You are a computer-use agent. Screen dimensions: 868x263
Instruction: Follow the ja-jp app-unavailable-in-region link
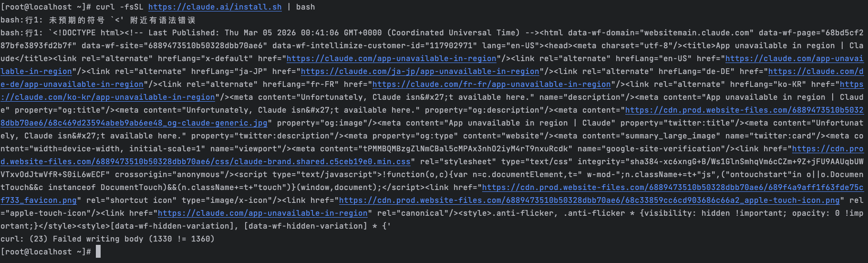(x=420, y=72)
